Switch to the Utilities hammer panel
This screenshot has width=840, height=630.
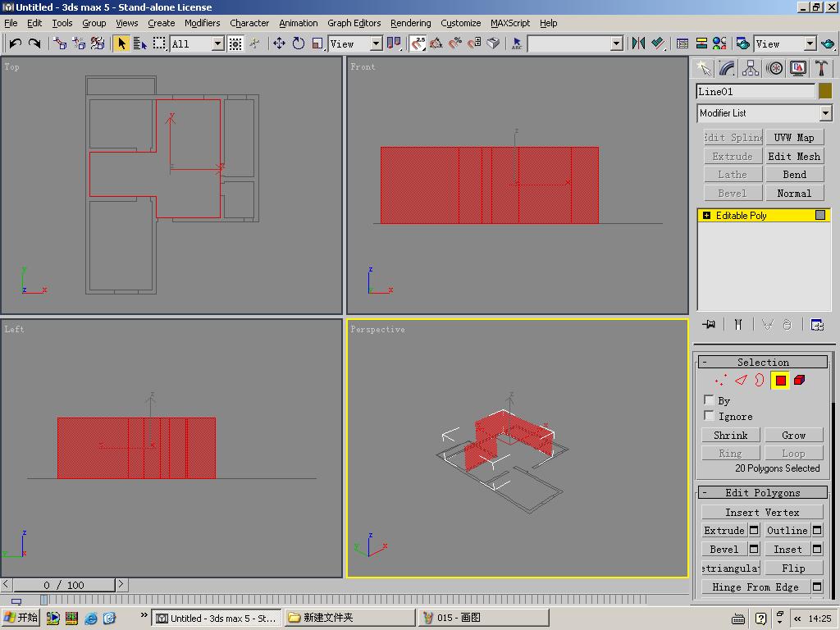click(821, 69)
